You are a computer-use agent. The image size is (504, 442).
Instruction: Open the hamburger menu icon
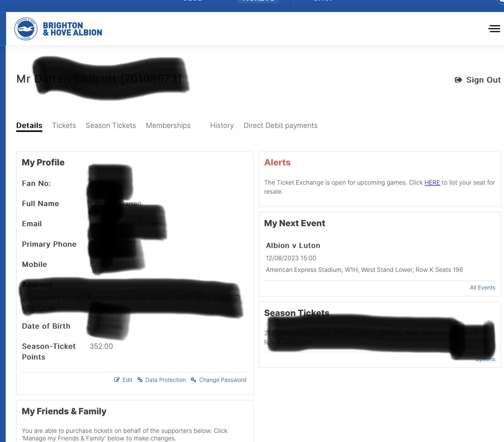coord(494,29)
